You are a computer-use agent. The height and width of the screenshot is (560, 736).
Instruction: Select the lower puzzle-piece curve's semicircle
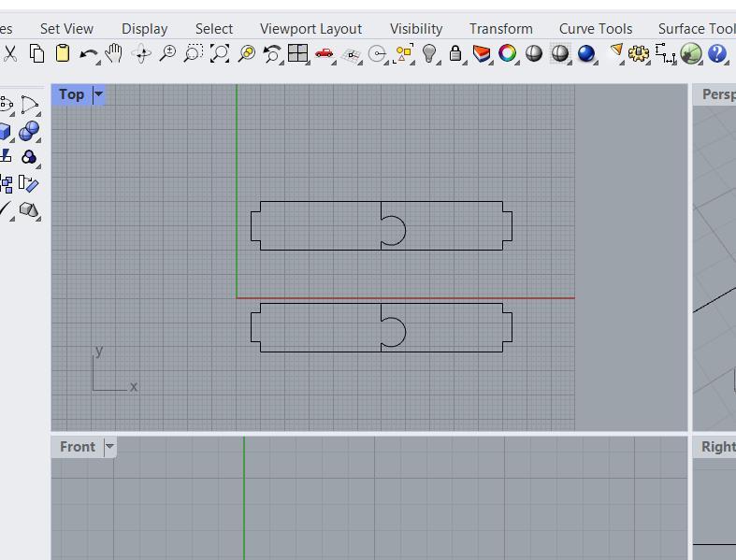pos(405,332)
